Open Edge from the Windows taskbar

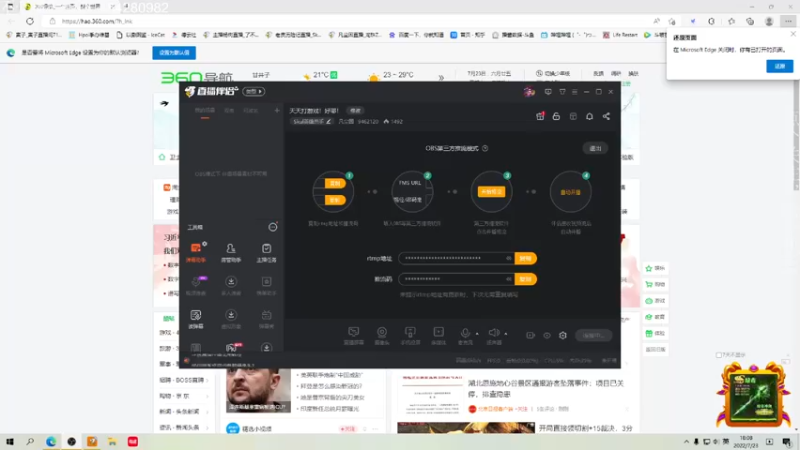point(51,441)
